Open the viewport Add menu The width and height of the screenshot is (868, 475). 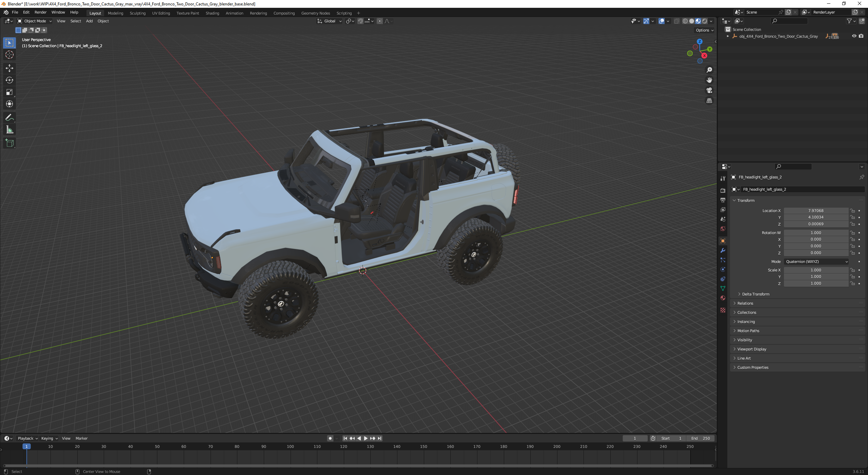coord(89,21)
